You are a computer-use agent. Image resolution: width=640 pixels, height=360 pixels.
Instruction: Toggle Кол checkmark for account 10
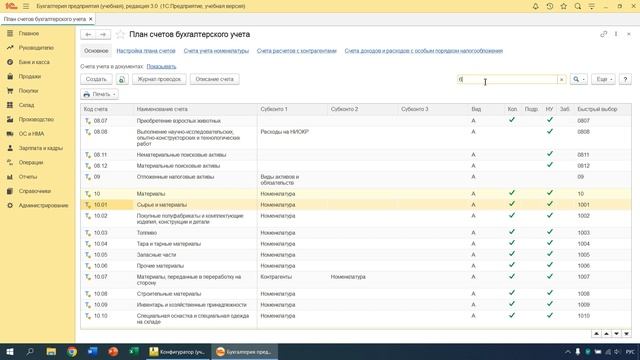(x=512, y=193)
